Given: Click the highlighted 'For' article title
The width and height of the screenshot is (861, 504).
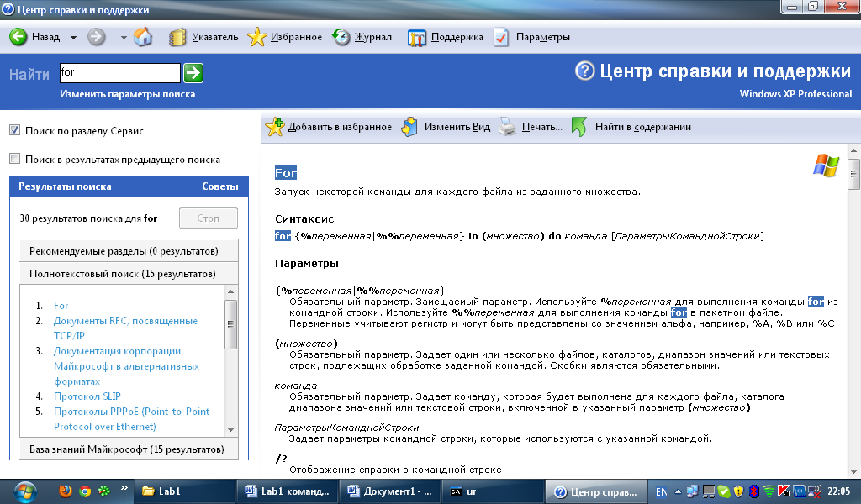Looking at the screenshot, I should tap(286, 173).
